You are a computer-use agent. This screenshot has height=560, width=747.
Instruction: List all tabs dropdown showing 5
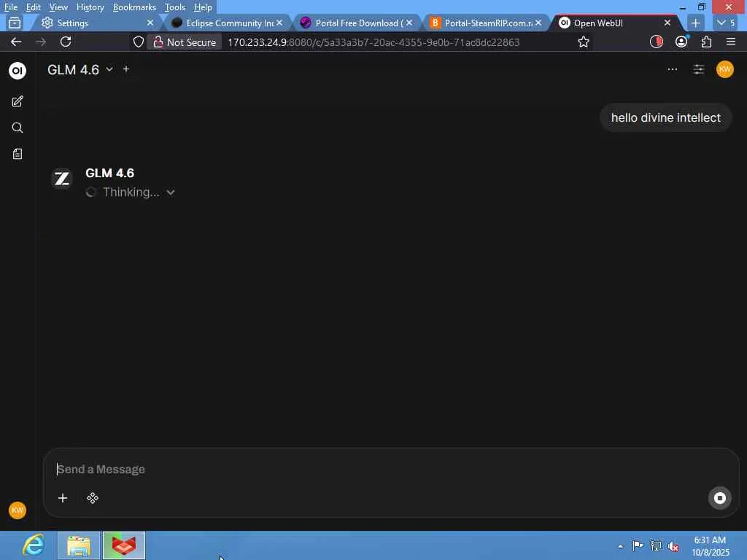pyautogui.click(x=726, y=23)
